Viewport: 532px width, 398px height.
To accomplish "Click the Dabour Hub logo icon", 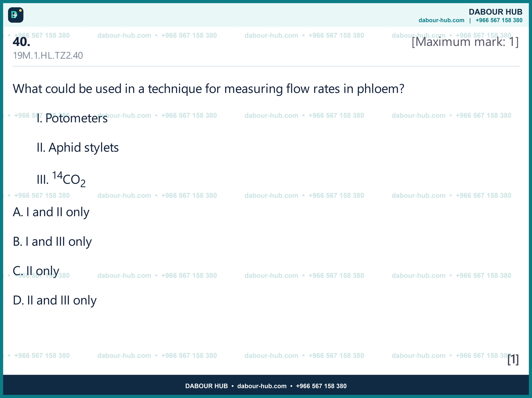I will (16, 15).
